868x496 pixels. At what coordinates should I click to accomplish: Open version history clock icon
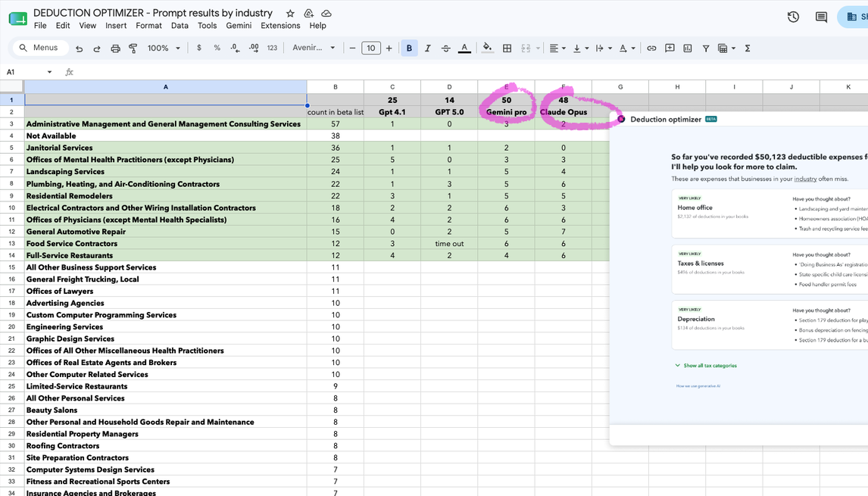coord(793,17)
